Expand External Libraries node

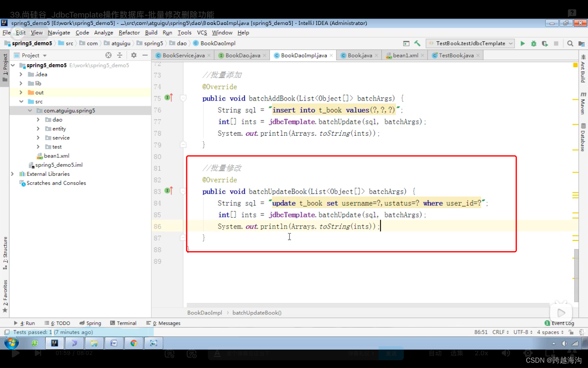click(12, 174)
